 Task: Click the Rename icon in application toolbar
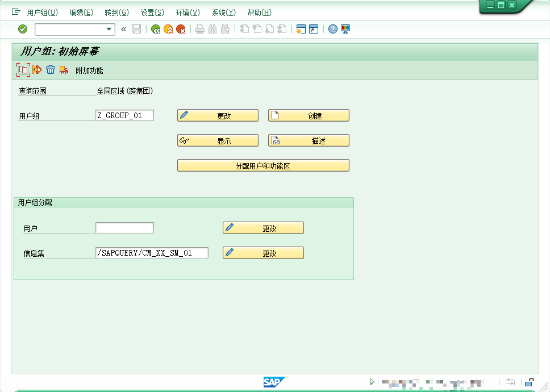tap(37, 70)
